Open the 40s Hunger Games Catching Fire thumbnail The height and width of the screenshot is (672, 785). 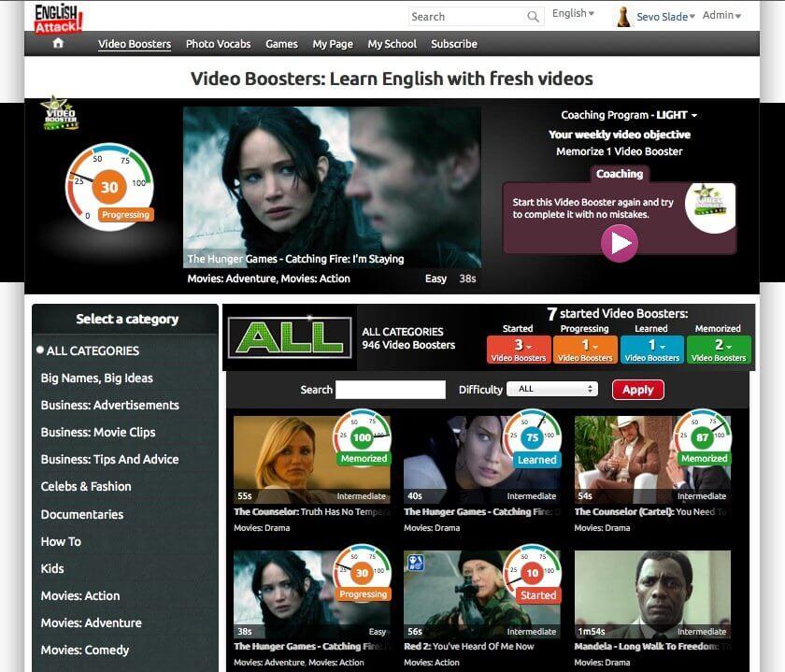482,460
